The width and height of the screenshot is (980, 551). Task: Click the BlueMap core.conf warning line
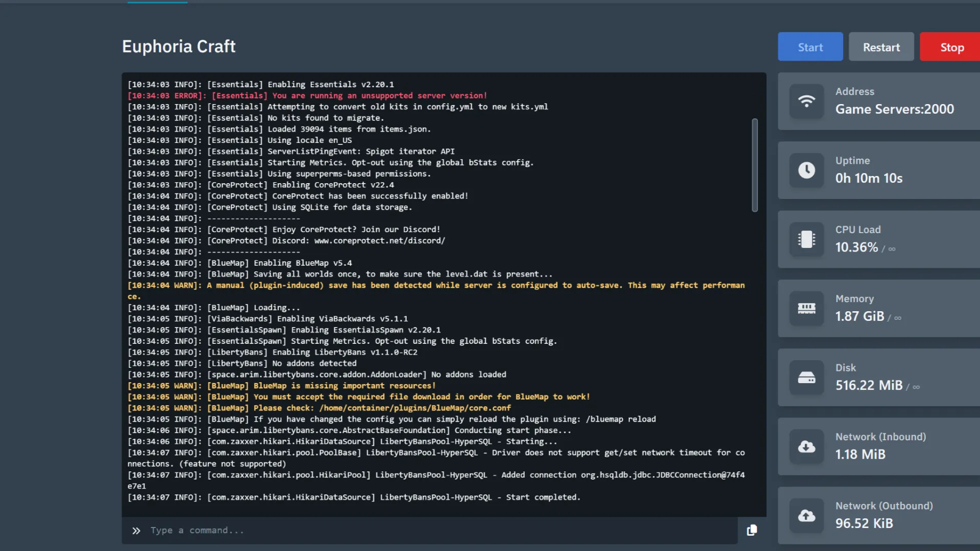pyautogui.click(x=319, y=408)
